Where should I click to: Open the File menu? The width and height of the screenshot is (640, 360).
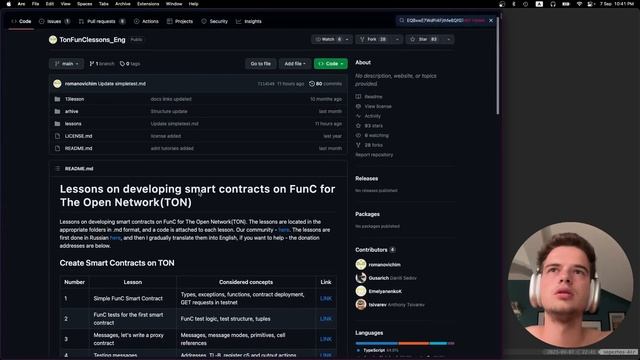36,4
